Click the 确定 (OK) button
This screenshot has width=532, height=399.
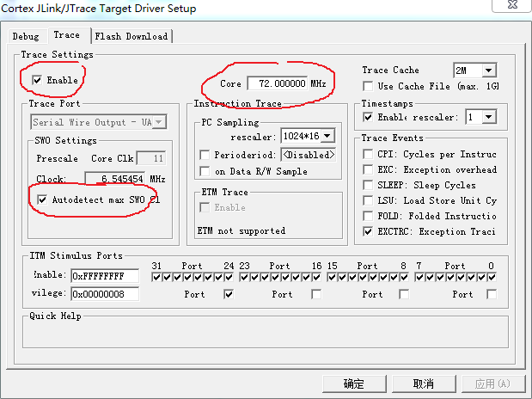(354, 384)
